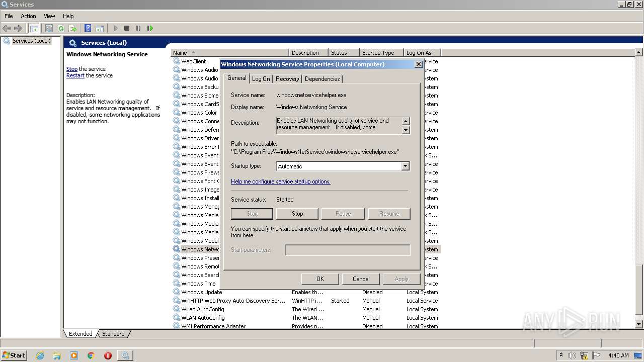This screenshot has width=644, height=362.
Task: Click the Action Center flag icon
Action: coord(596,355)
